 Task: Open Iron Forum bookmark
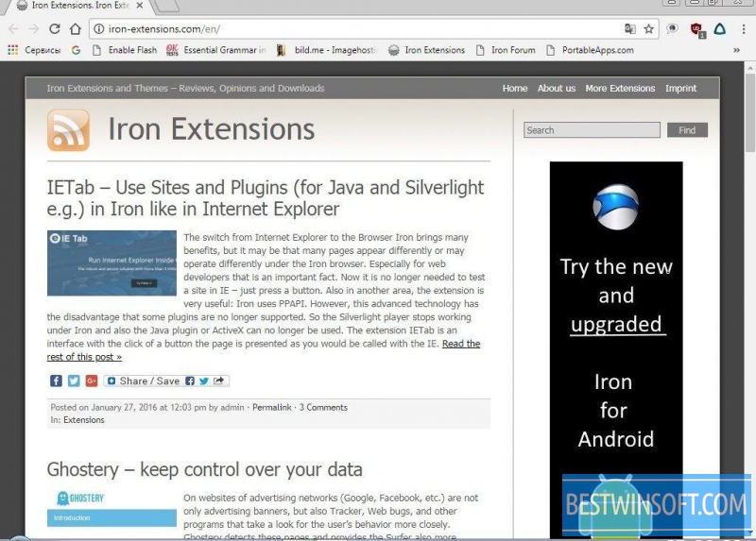[506, 50]
